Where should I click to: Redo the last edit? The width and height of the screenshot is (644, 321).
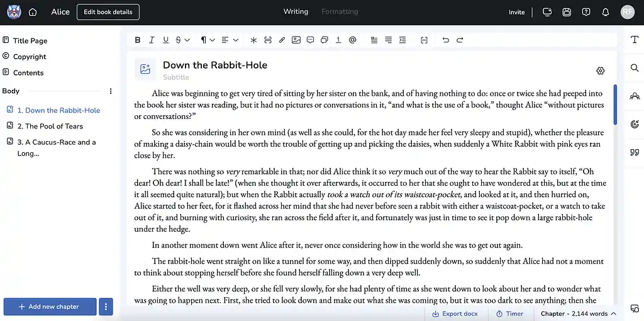460,40
